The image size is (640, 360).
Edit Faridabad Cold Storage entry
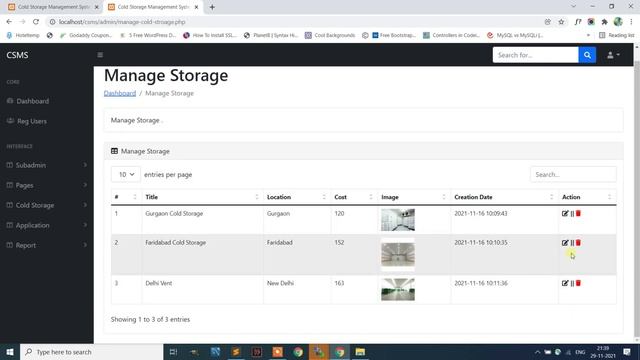point(565,242)
